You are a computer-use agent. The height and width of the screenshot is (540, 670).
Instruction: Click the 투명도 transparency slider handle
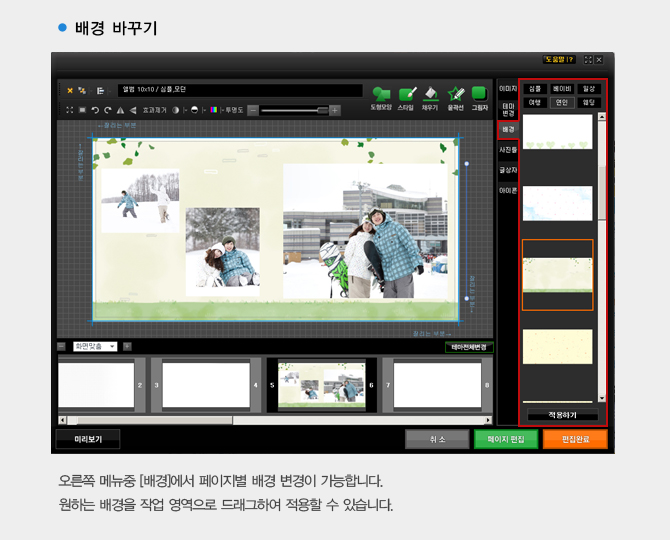coord(323,111)
